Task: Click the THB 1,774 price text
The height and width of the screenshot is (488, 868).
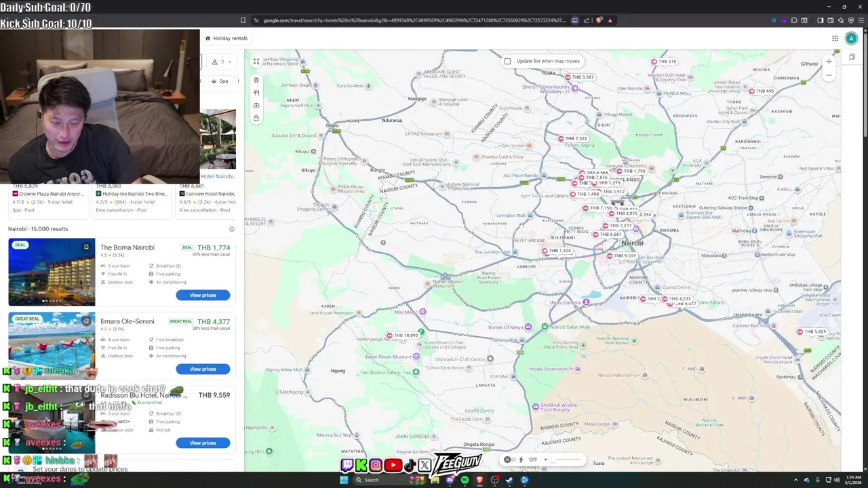Action: click(214, 247)
